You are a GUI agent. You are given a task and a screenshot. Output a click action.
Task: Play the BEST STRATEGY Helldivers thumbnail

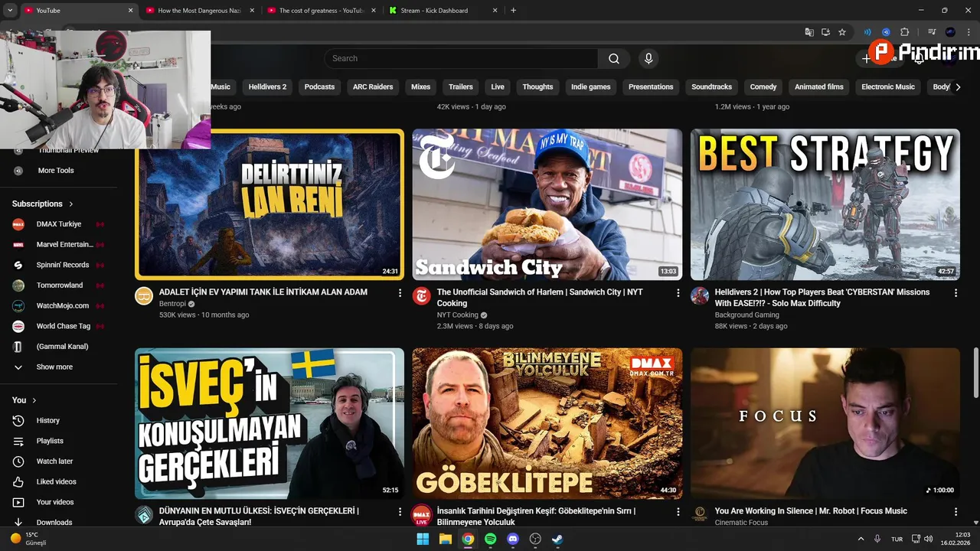click(825, 204)
